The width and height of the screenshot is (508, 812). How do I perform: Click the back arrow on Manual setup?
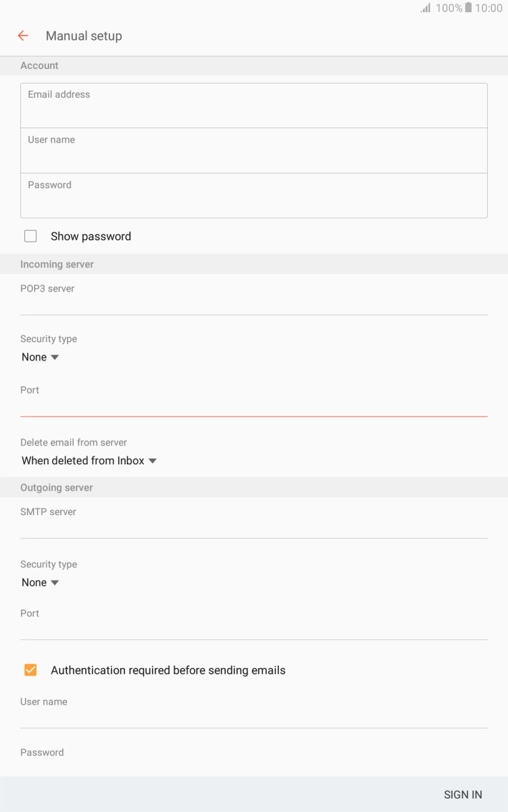23,35
